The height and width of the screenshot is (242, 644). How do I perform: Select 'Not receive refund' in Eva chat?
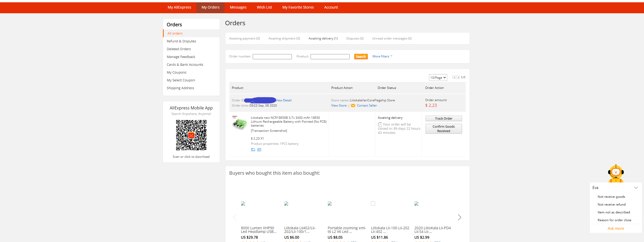click(611, 205)
